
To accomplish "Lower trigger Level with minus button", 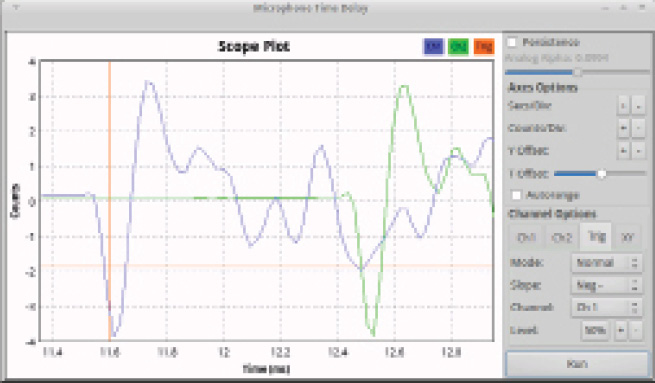I will point(636,330).
